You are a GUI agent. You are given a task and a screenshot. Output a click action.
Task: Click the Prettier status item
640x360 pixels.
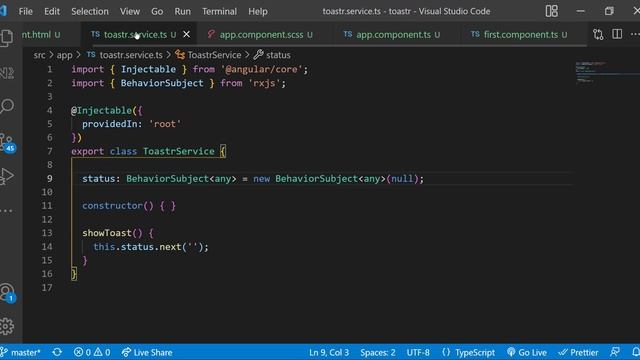pos(578,352)
